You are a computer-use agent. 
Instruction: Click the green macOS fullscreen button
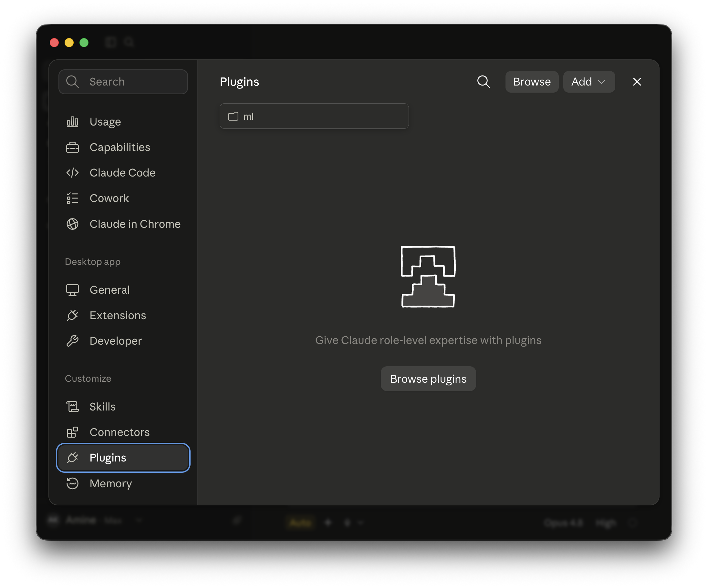pyautogui.click(x=84, y=43)
